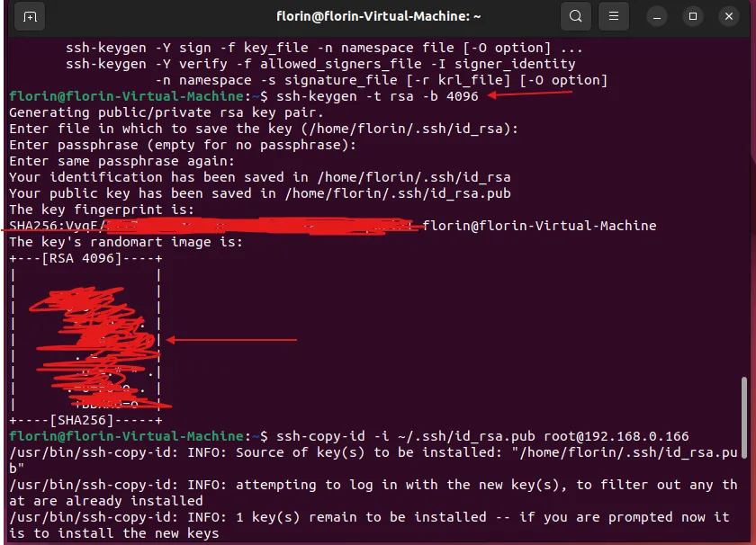Open a new terminal tab

point(30,16)
